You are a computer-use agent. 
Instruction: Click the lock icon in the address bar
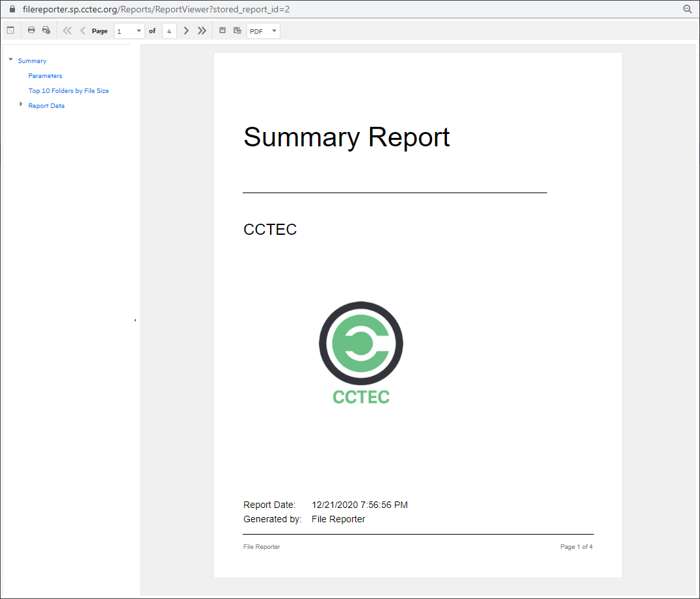pos(12,9)
